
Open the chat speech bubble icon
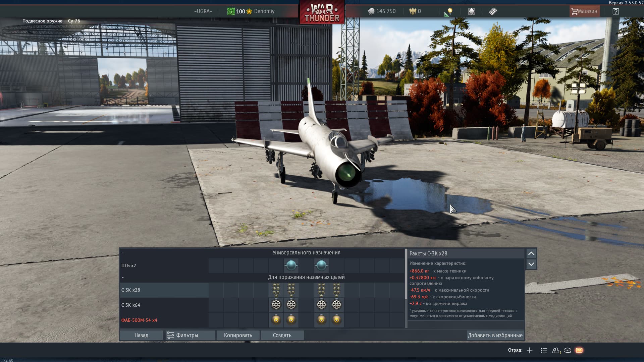click(x=568, y=350)
